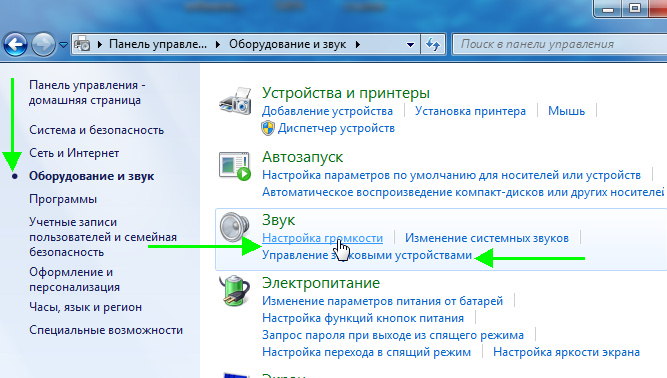Image resolution: width=667 pixels, height=378 pixels.
Task: Click Автоматическое воспроизведение компакт-дисков link
Action: (x=463, y=192)
